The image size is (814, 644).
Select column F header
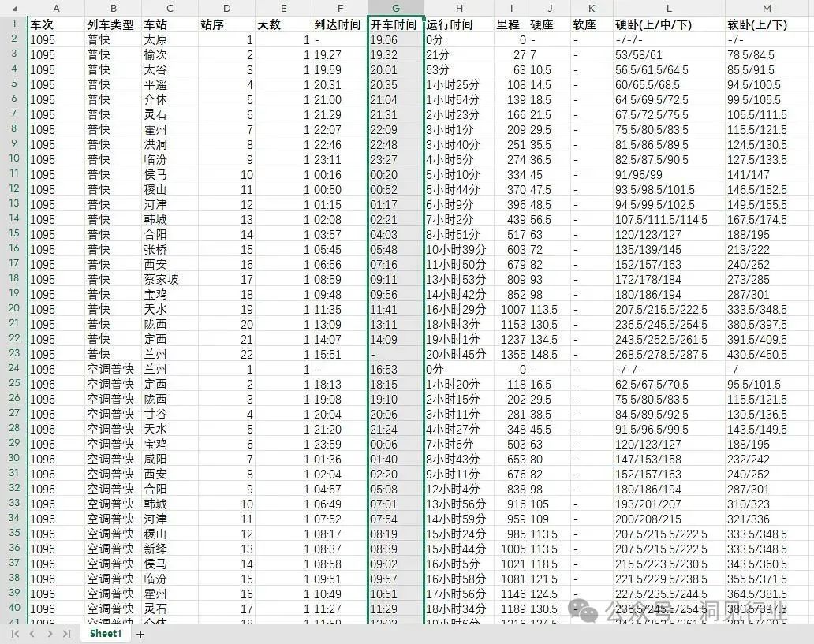pos(340,9)
